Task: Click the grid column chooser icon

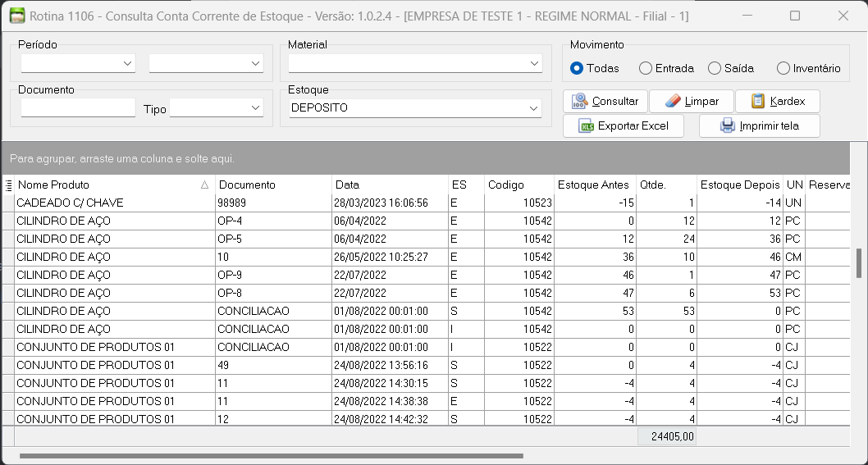Action: pyautogui.click(x=8, y=185)
